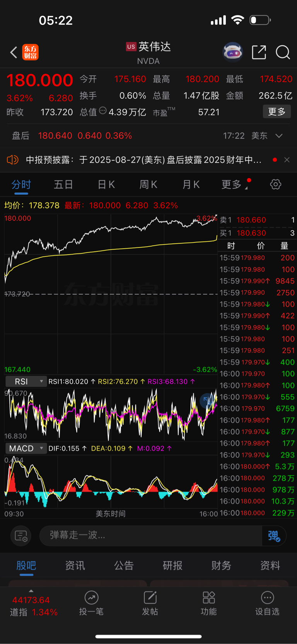The width and height of the screenshot is (297, 644).
Task: Select the 资讯 tab
Action: (75, 565)
